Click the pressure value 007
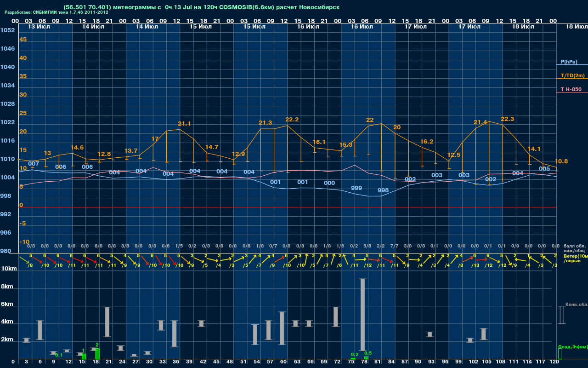 click(34, 164)
